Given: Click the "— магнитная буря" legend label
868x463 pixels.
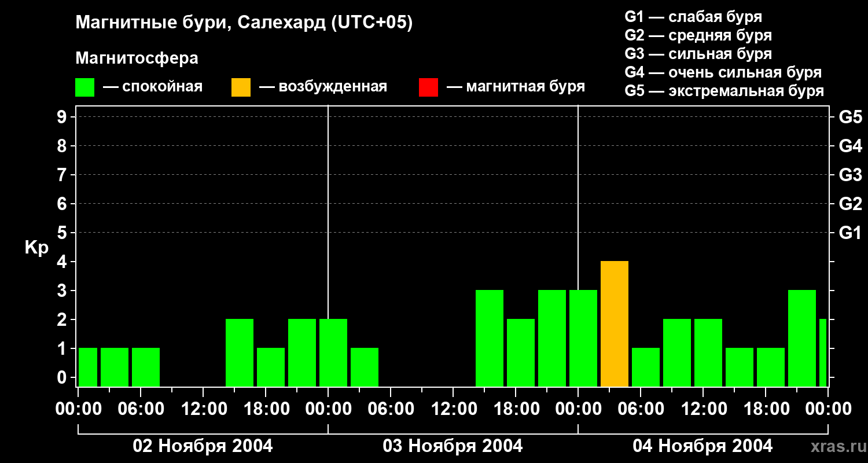Looking at the screenshot, I should click(x=516, y=87).
